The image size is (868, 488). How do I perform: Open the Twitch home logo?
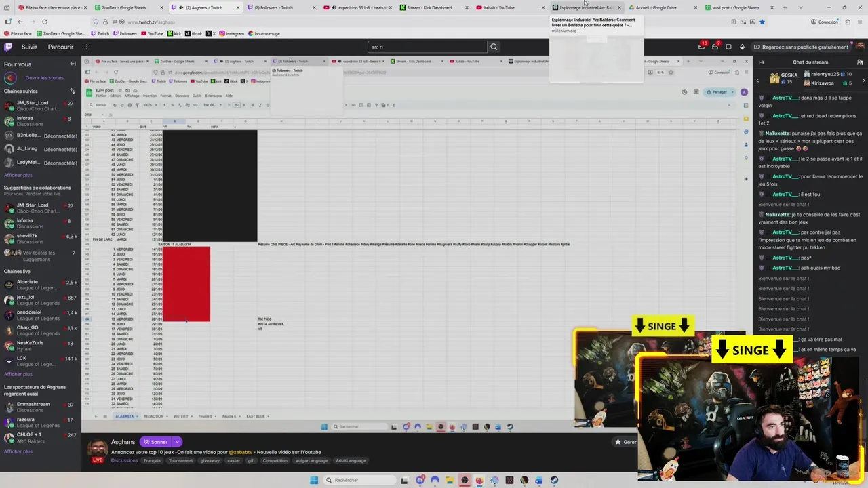pyautogui.click(x=8, y=47)
